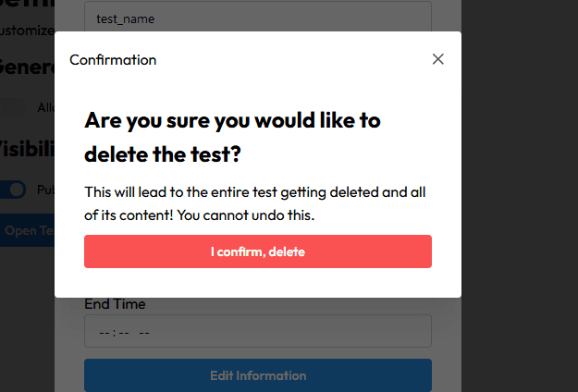Image resolution: width=578 pixels, height=392 pixels.
Task: Click the partially hidden Open Test button
Action: click(x=28, y=230)
